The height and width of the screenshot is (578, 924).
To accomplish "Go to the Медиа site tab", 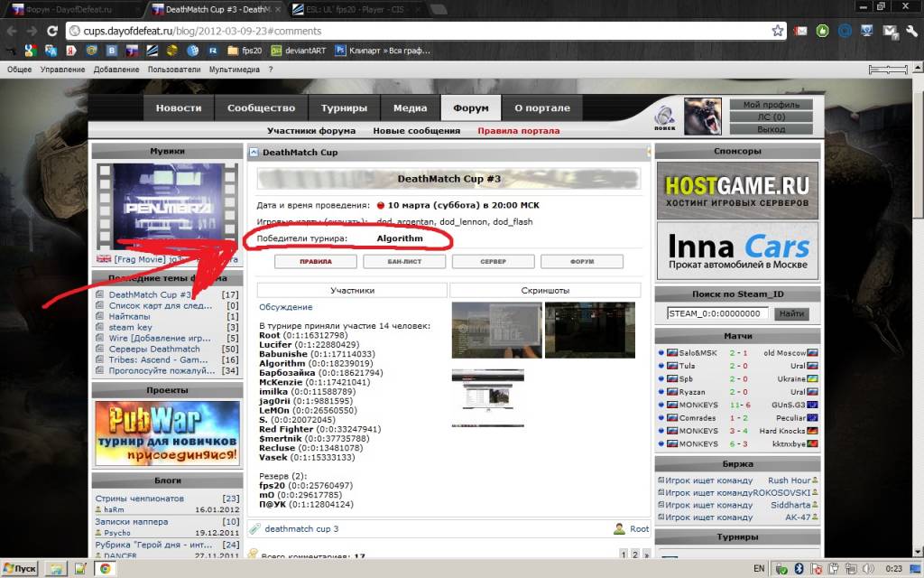I will click(x=411, y=108).
